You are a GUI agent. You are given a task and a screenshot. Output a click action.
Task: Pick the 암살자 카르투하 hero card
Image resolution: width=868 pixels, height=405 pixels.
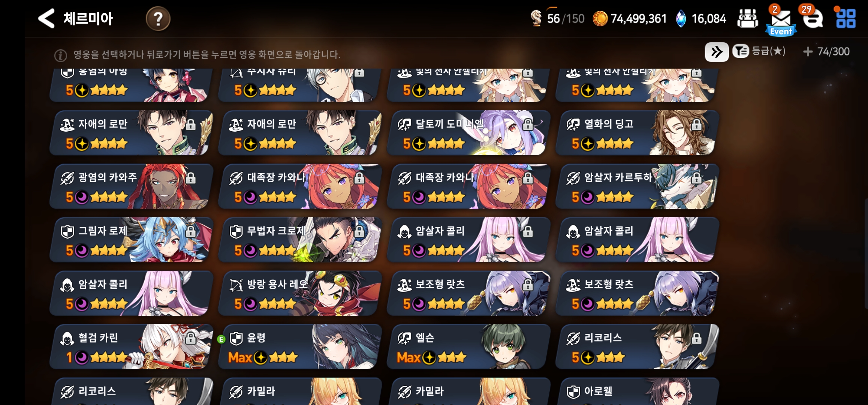[637, 186]
